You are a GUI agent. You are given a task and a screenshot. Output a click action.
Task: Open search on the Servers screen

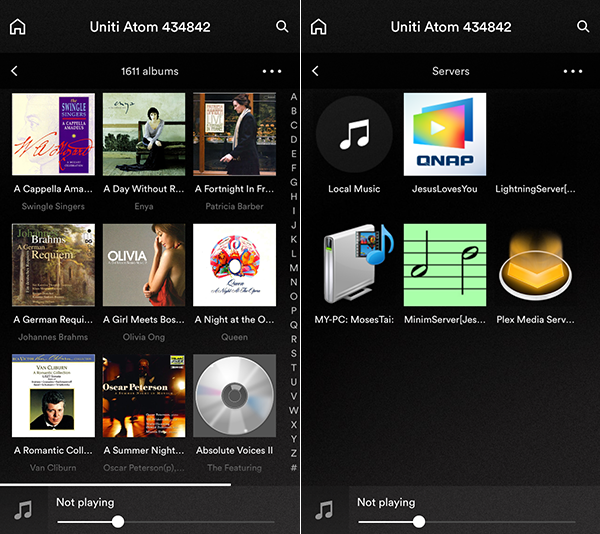(x=583, y=27)
